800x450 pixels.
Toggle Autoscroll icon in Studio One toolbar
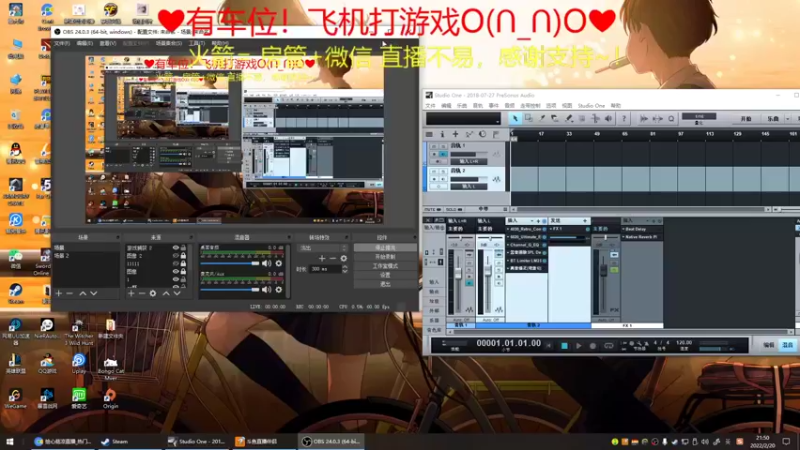pos(644,118)
